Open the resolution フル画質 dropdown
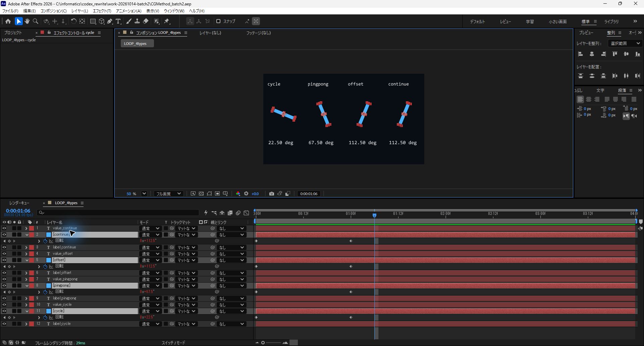644x346 pixels. point(168,194)
